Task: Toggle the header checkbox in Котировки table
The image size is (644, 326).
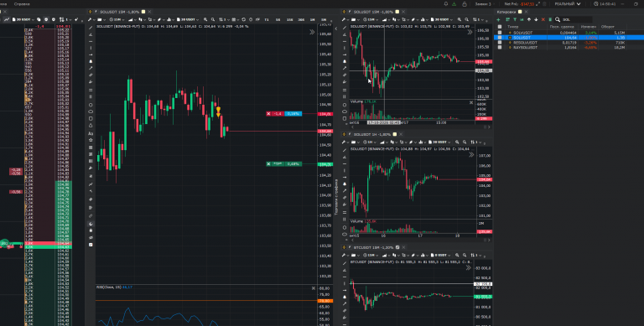Action: coord(500,27)
